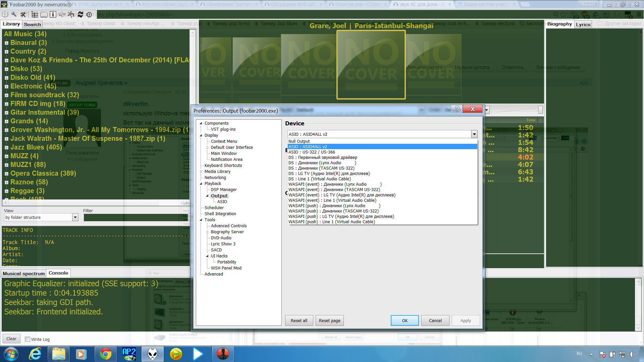Click the help question mark in Preferences title bar

tap(457, 109)
